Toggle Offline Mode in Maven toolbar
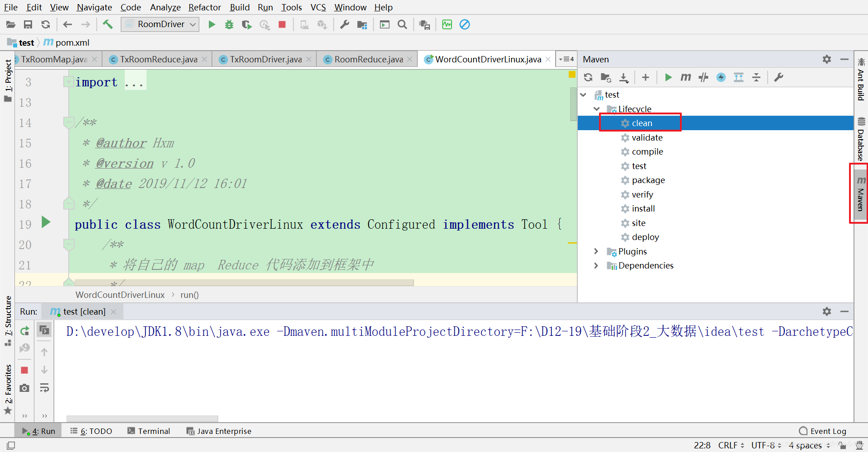868x452 pixels. 703,77
